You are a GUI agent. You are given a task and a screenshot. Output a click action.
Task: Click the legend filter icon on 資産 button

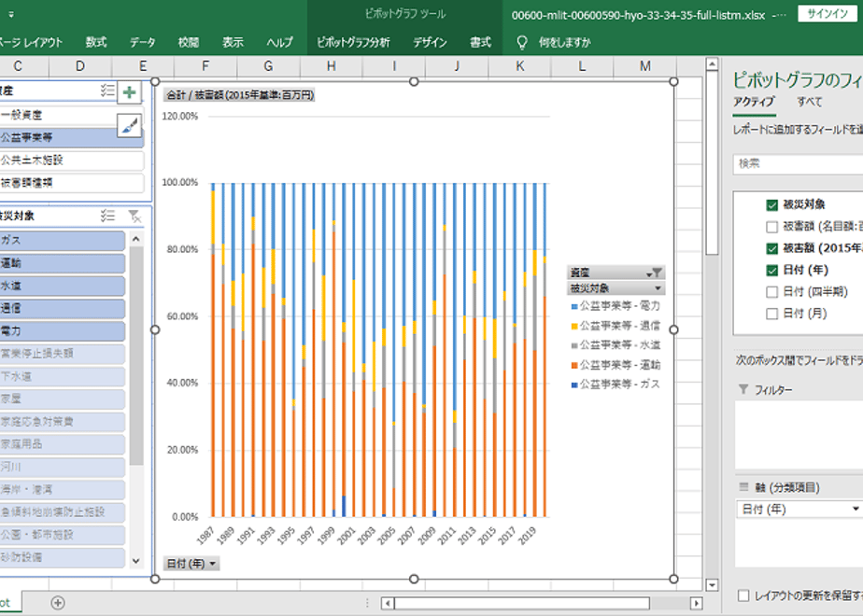(x=657, y=273)
